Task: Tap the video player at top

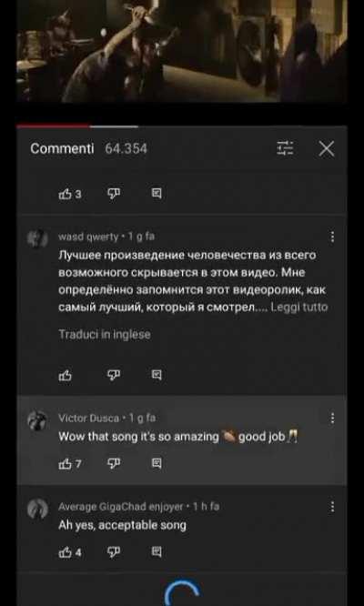Action: (182, 51)
